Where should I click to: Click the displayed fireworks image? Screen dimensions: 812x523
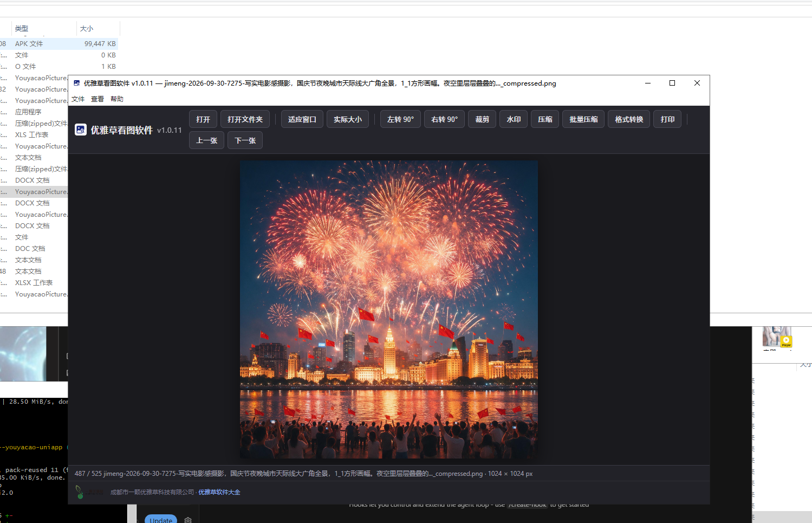coord(389,309)
